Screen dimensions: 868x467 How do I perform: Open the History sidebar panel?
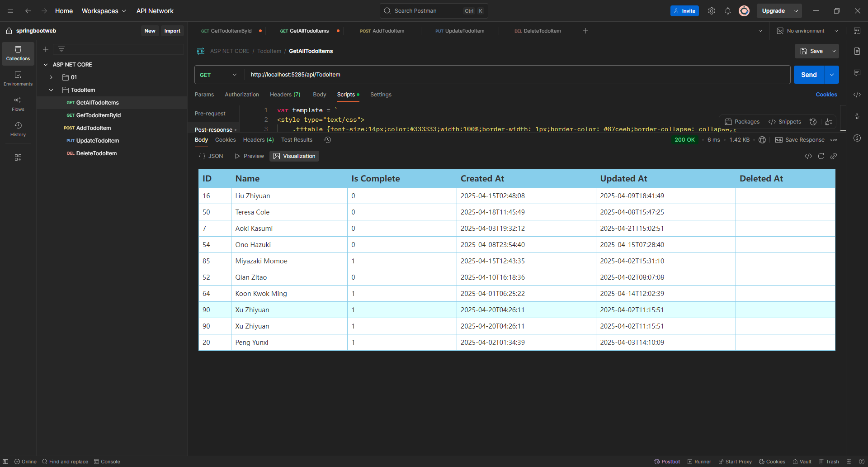[18, 129]
